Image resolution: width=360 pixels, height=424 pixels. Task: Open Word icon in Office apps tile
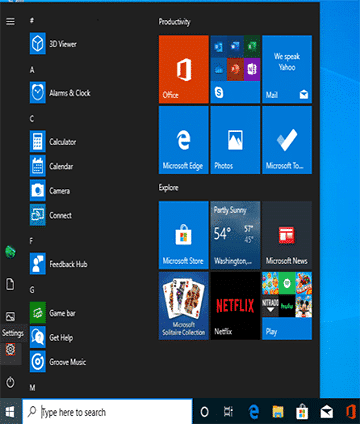point(235,47)
